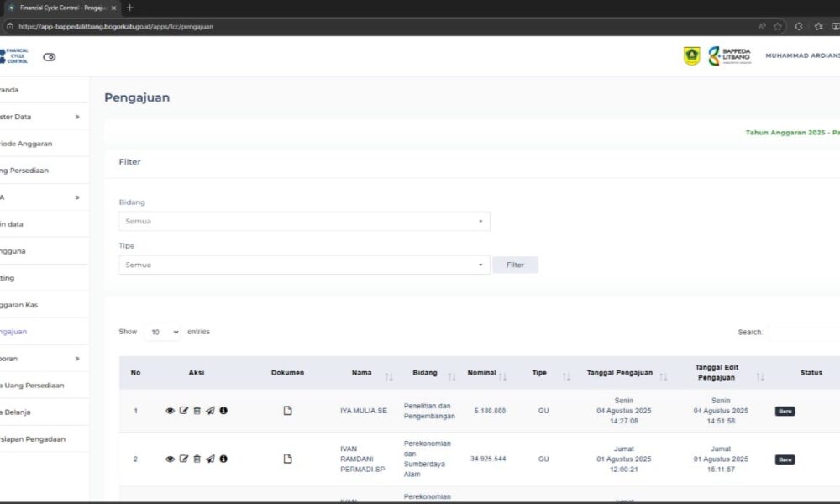Open info icon for row 1

click(223, 411)
